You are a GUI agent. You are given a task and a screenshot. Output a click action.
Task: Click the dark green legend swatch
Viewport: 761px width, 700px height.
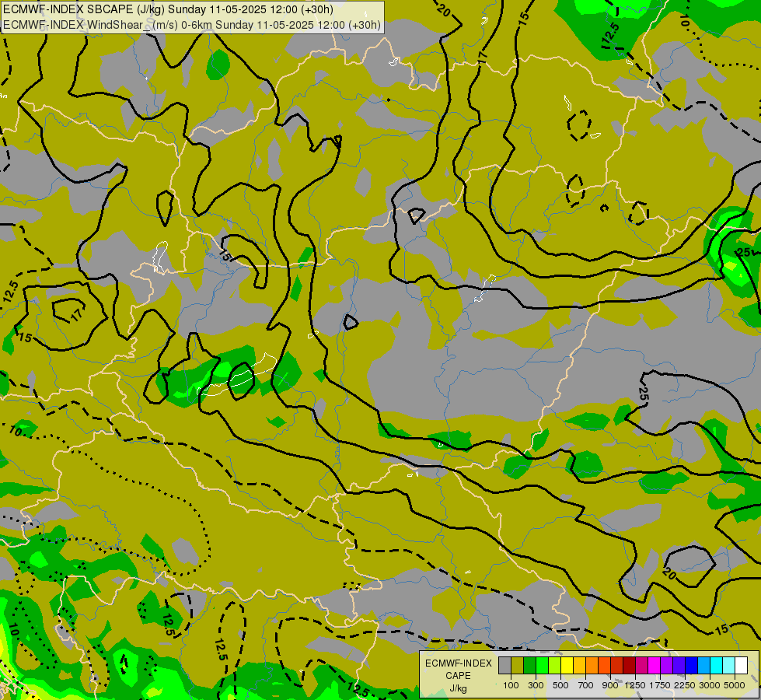[x=530, y=665]
